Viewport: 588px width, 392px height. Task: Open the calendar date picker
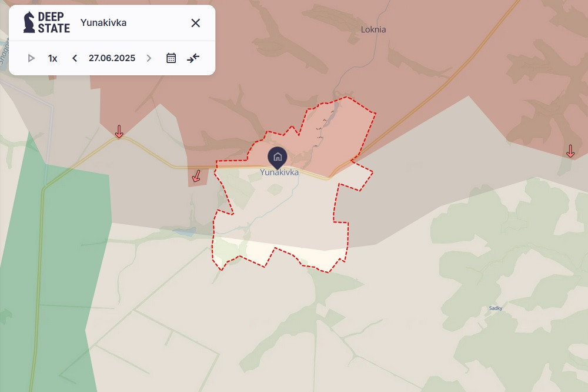[x=171, y=58]
